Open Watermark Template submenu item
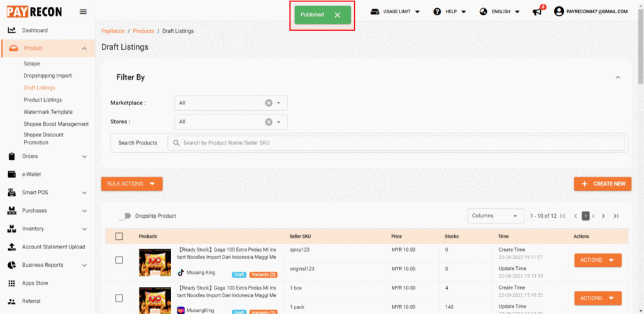This screenshot has width=644, height=314. pyautogui.click(x=48, y=112)
